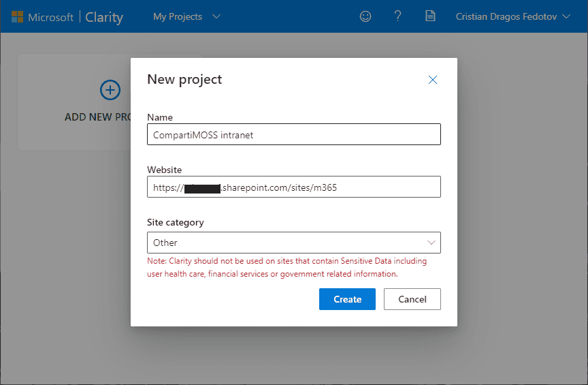The height and width of the screenshot is (385, 588).
Task: Cancel the new project dialog
Action: coord(412,299)
